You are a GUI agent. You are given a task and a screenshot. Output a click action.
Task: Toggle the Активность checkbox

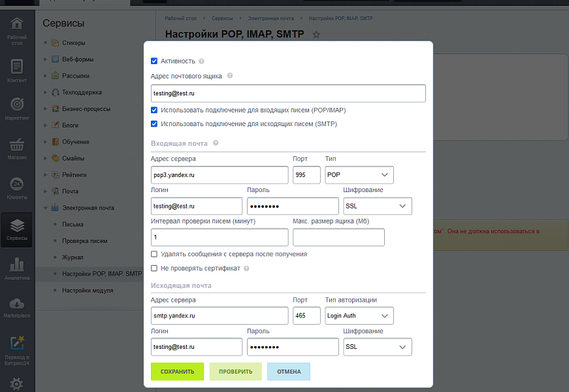(x=154, y=61)
